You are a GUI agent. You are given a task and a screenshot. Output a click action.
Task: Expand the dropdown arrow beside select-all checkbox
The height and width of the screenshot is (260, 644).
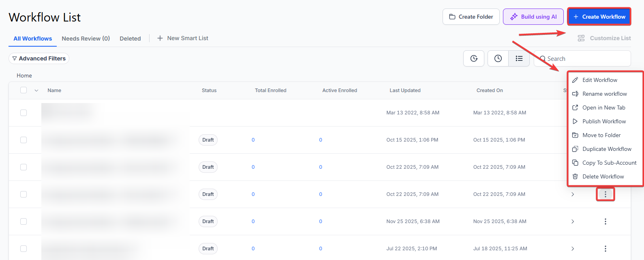(36, 90)
